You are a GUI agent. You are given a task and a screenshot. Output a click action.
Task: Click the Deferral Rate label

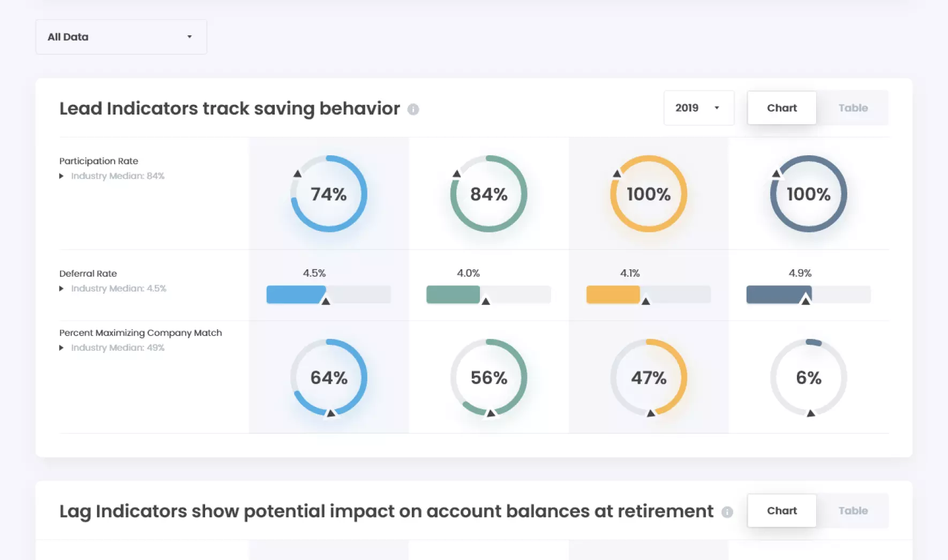click(88, 274)
